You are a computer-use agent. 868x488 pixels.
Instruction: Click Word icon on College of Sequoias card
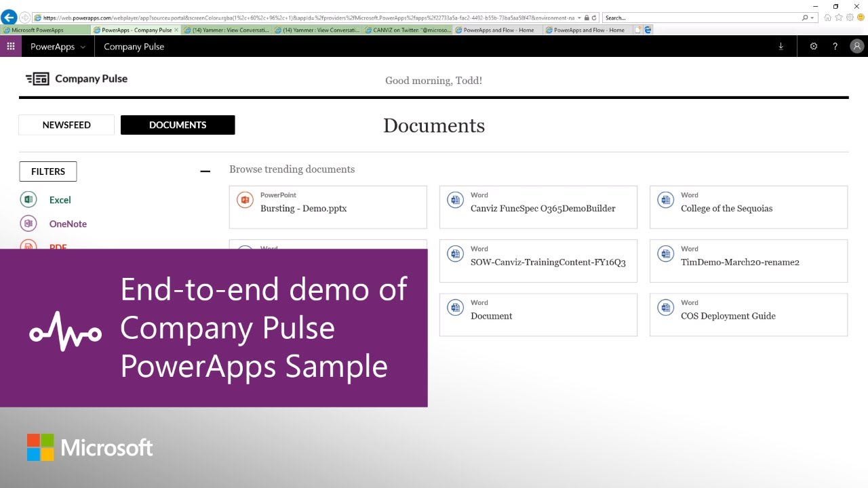[665, 200]
